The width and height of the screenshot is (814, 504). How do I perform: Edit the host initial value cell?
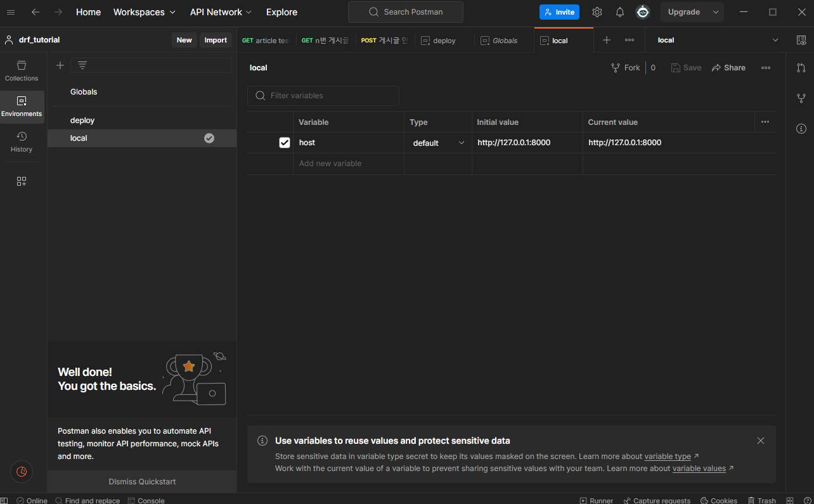[x=527, y=143]
